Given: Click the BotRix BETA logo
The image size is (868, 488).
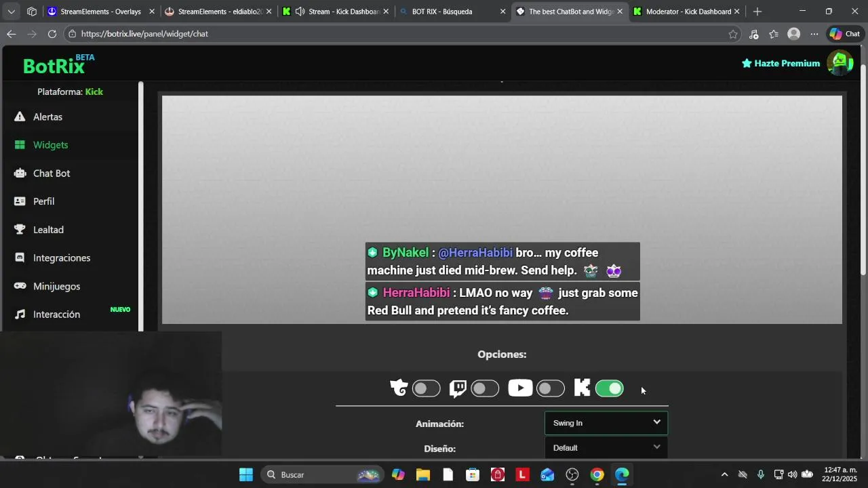Looking at the screenshot, I should tap(58, 64).
